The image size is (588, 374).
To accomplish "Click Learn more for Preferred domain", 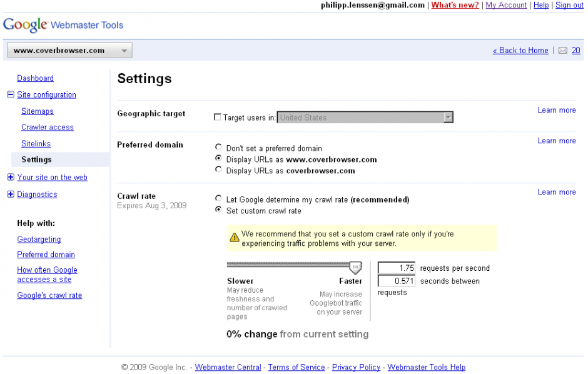I will coord(557,141).
